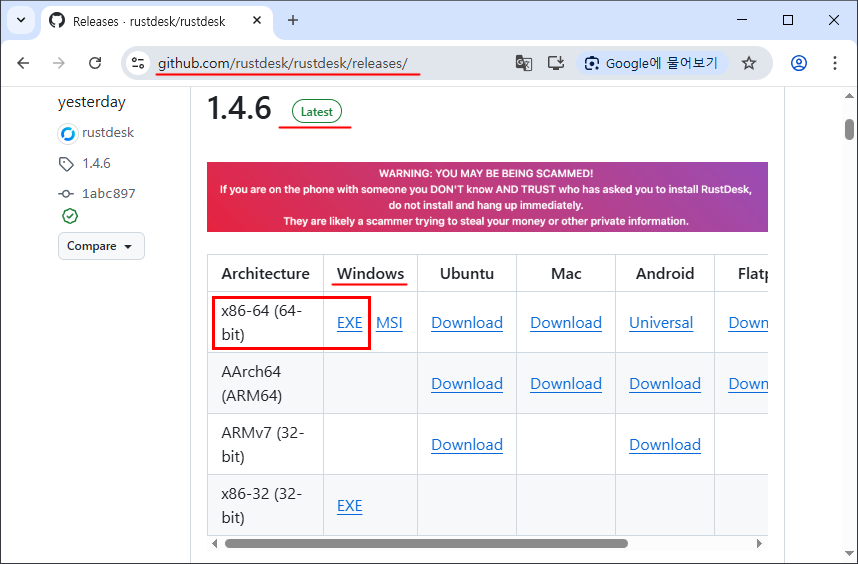Click the vertical scrollbar up arrow
The width and height of the screenshot is (858, 564).
(x=849, y=96)
